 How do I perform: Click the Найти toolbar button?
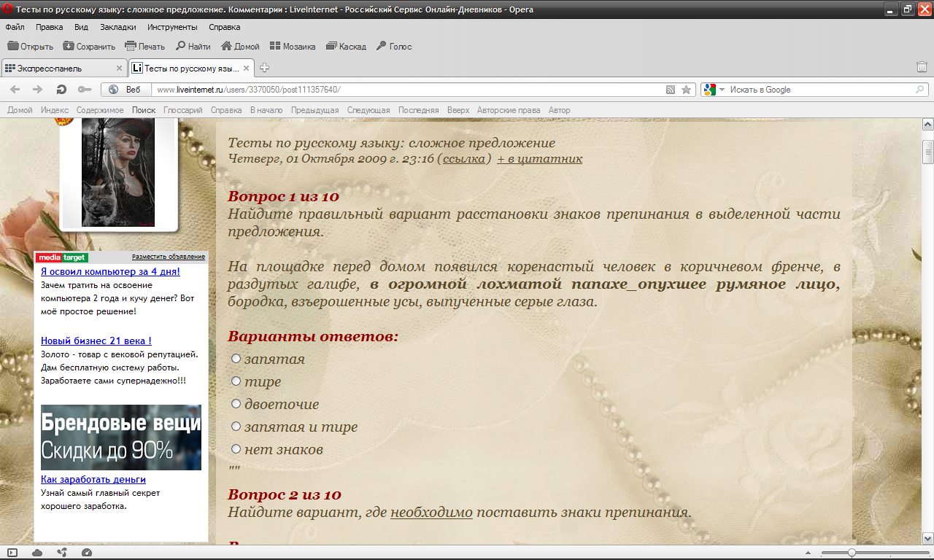click(193, 46)
